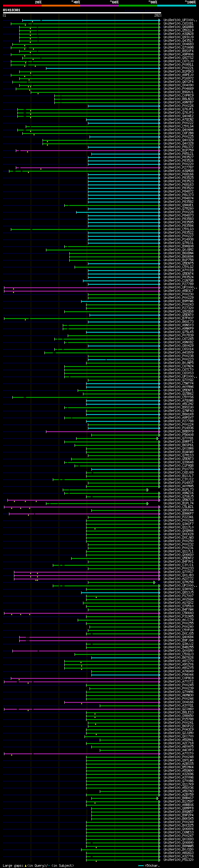Select hit label UniRef100_Q7M258
The width and height of the screenshot is (199, 868).
pyautogui.click(x=178, y=582)
